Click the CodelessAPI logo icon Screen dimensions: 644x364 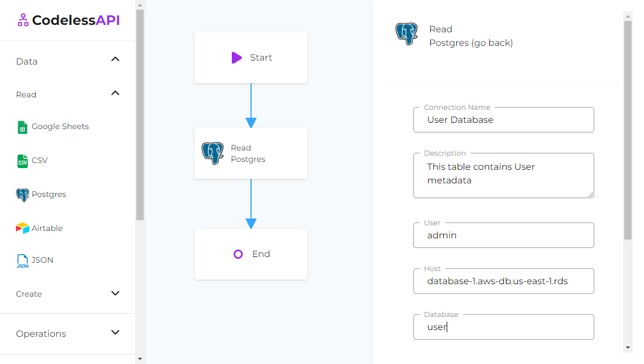coord(23,20)
